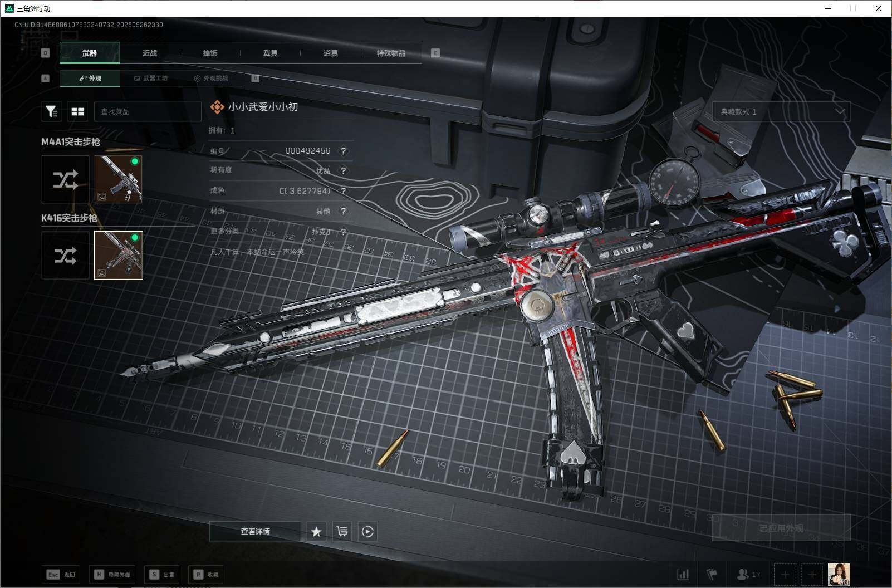The height and width of the screenshot is (588, 892).
Task: Open the statistics bar chart icon
Action: tap(683, 574)
